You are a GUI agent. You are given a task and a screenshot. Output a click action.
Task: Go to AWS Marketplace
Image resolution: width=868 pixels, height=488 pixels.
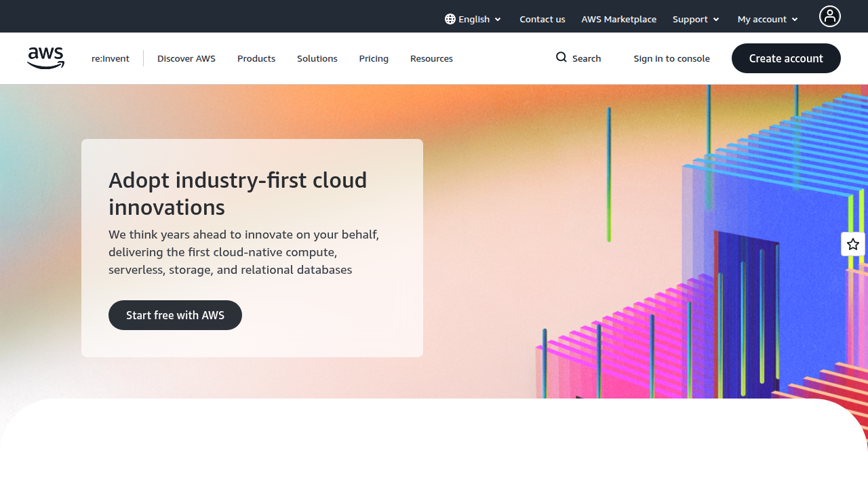pos(618,19)
